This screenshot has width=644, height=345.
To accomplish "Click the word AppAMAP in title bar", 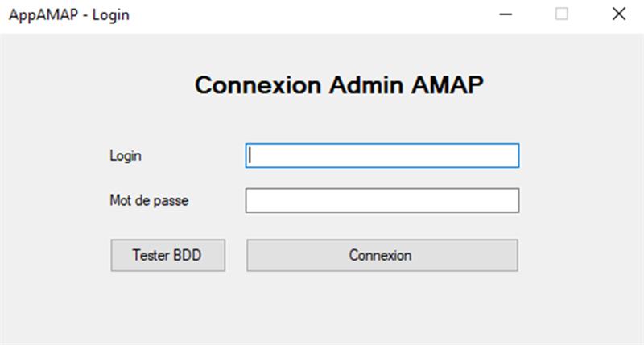I will pos(43,15).
